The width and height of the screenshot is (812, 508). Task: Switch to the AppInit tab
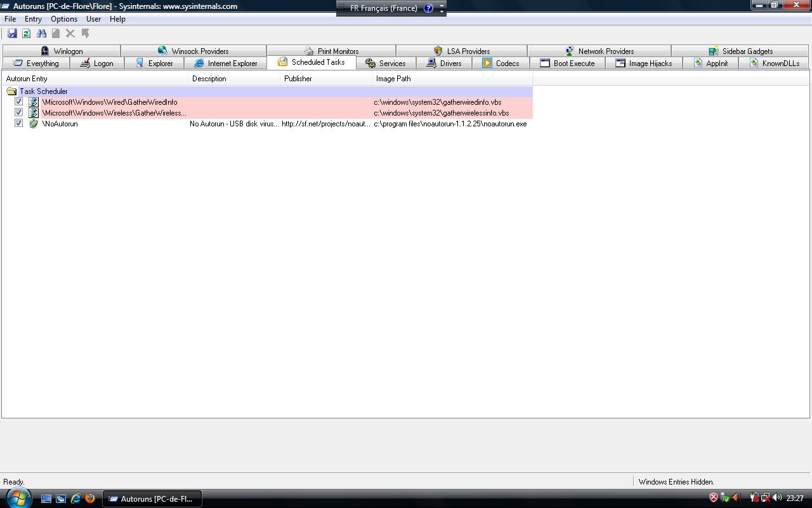point(710,63)
